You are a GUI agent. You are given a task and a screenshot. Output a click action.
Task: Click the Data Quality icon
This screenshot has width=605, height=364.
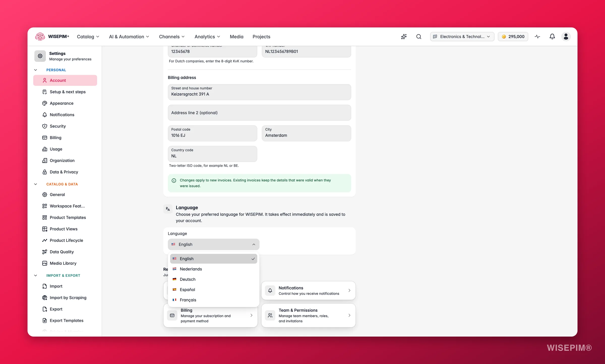tap(45, 252)
